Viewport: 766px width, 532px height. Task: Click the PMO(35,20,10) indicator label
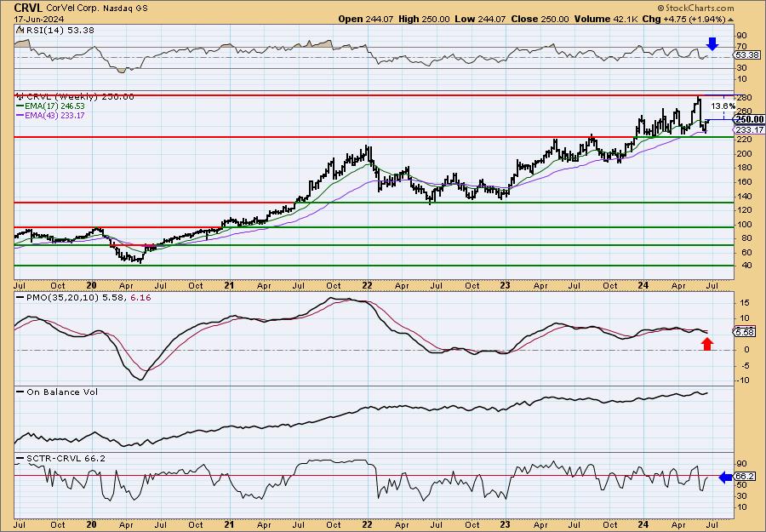click(62, 297)
